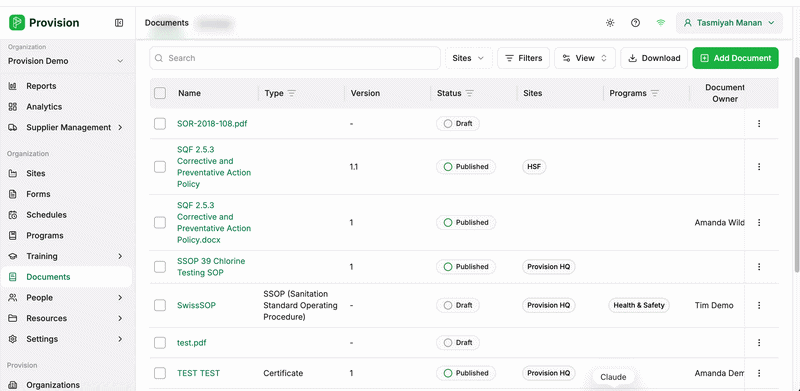This screenshot has height=391, width=800.
Task: Click the Published status badge for TEST TEST
Action: (466, 373)
